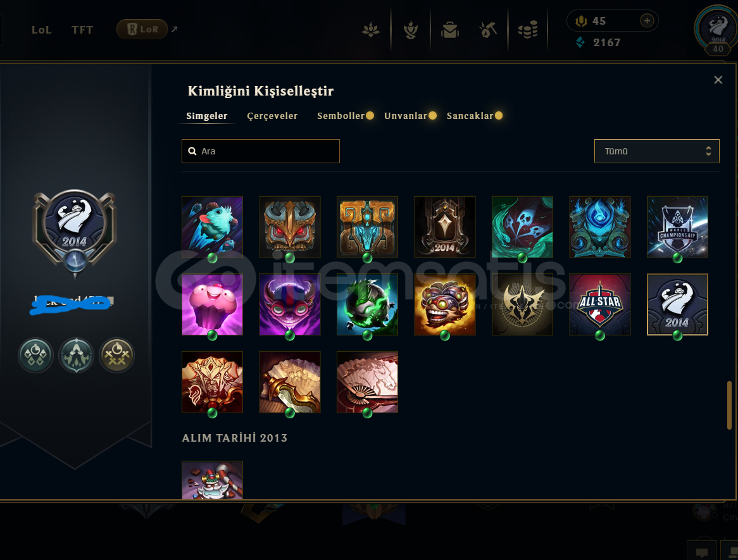Image resolution: width=738 pixels, height=560 pixels.
Task: Switch to TFT in the top navigation
Action: (x=82, y=30)
